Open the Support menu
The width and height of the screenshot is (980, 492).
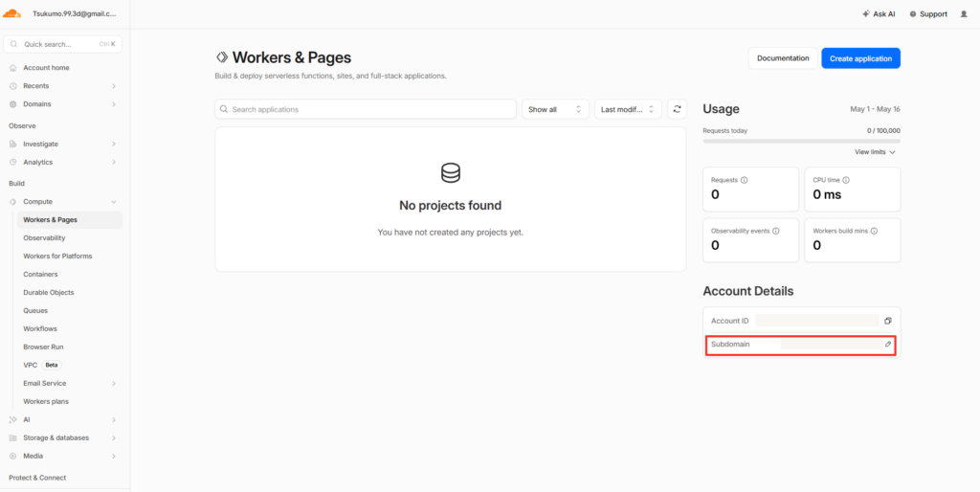[x=928, y=13]
